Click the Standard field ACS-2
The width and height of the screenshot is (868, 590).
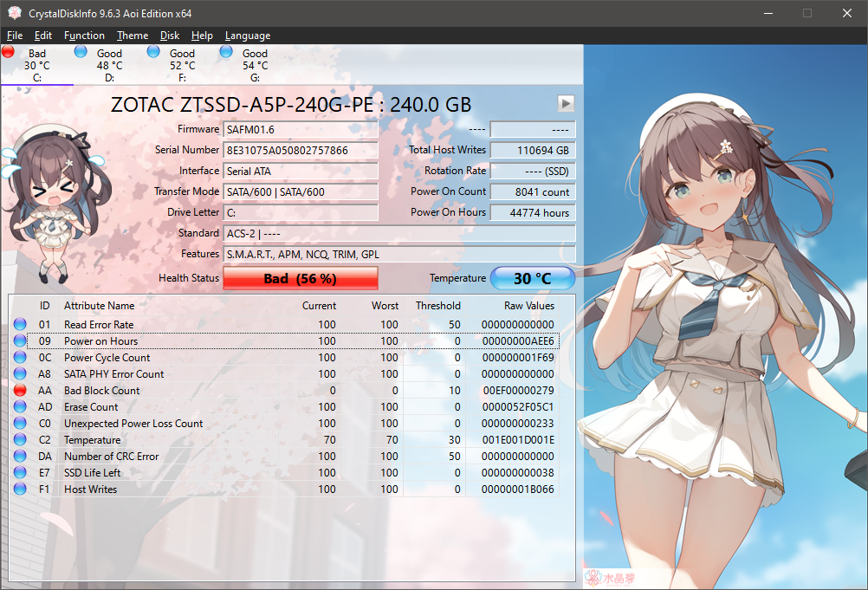399,234
